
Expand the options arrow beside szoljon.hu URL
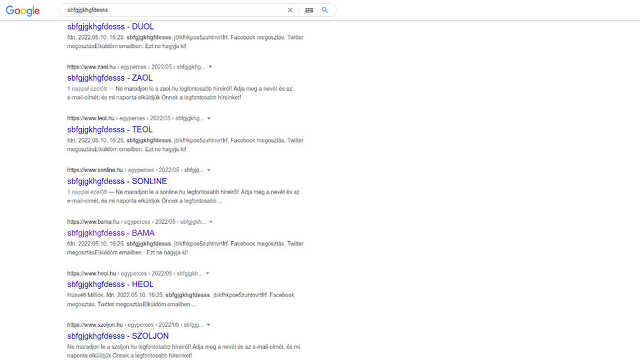point(208,325)
